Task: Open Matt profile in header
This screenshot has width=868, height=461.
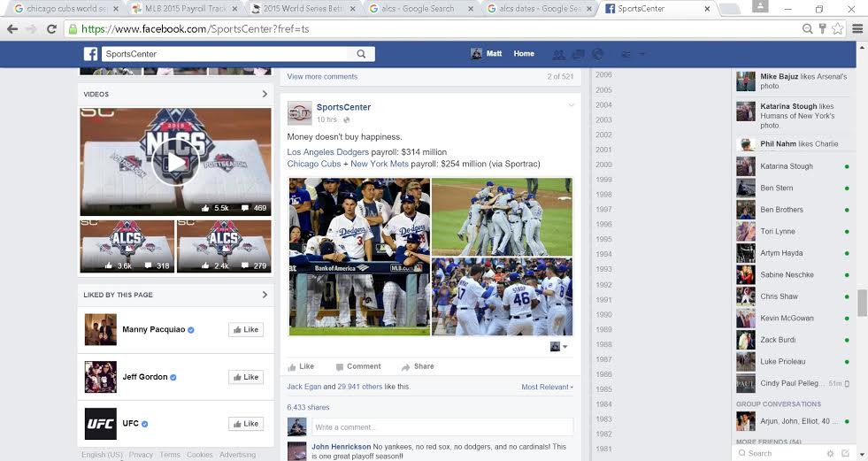Action: click(486, 54)
